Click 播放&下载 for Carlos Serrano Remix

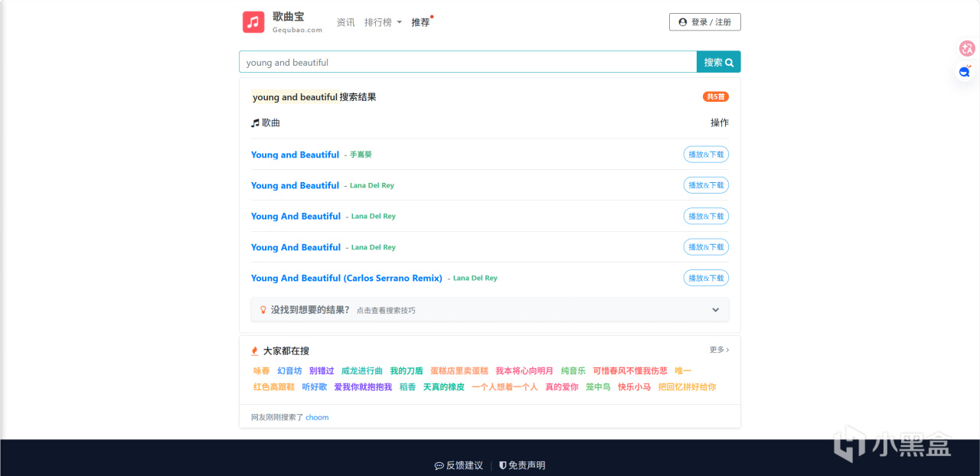[706, 278]
